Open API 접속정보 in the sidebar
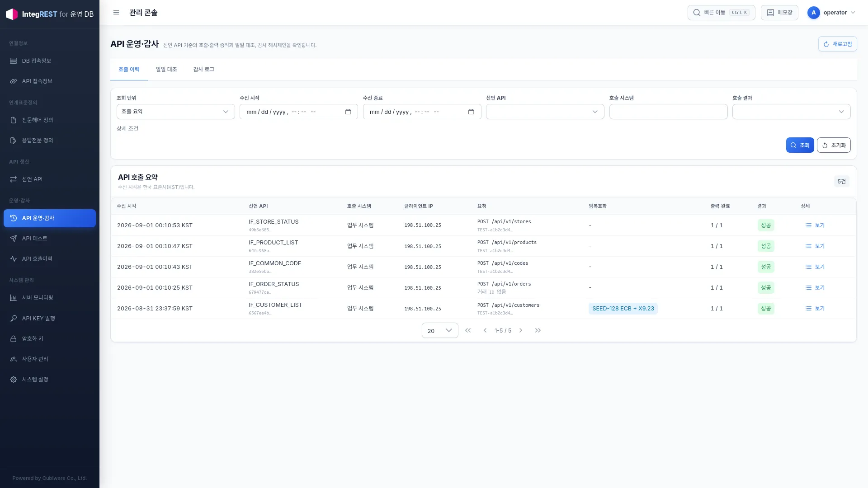868x488 pixels. pyautogui.click(x=50, y=81)
